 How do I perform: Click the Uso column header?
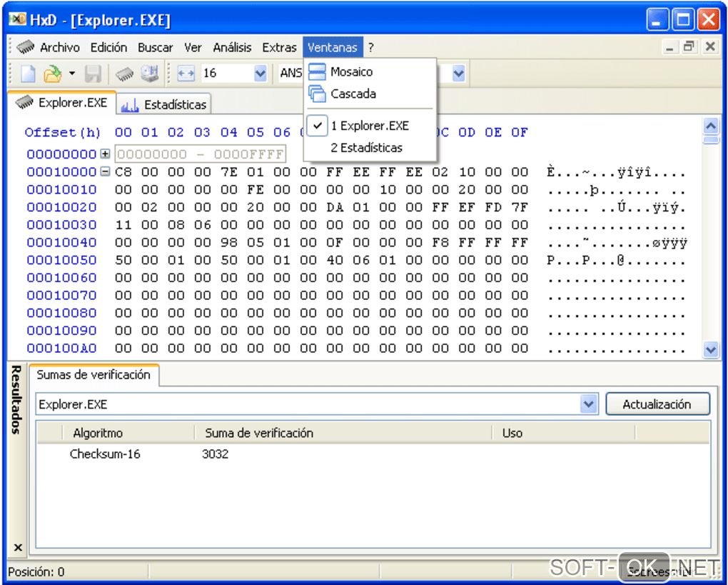click(x=563, y=433)
